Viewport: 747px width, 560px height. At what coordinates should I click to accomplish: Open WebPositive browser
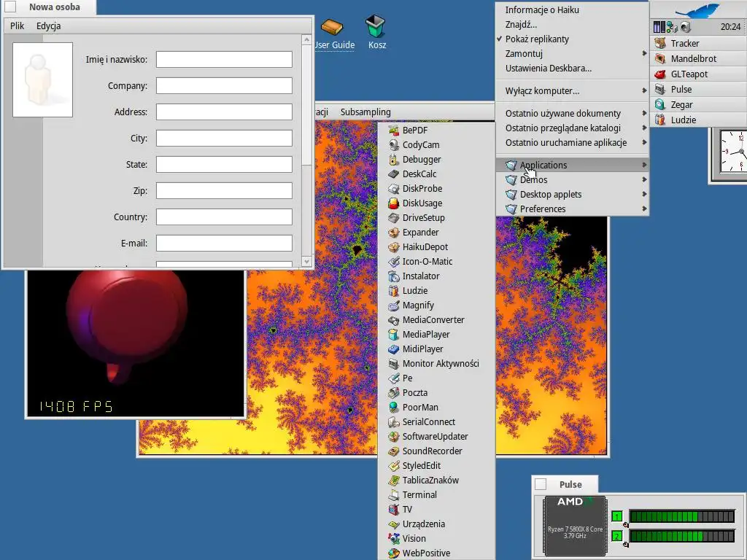pyautogui.click(x=436, y=553)
